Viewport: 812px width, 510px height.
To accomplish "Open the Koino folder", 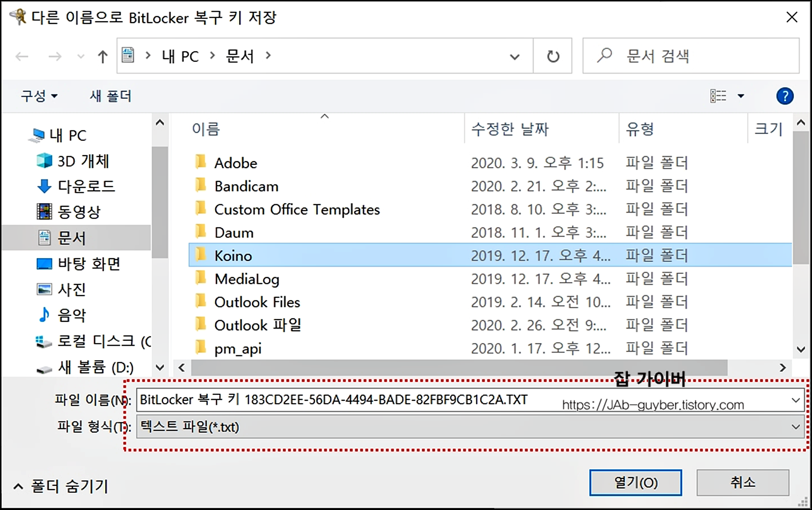I will [x=232, y=255].
